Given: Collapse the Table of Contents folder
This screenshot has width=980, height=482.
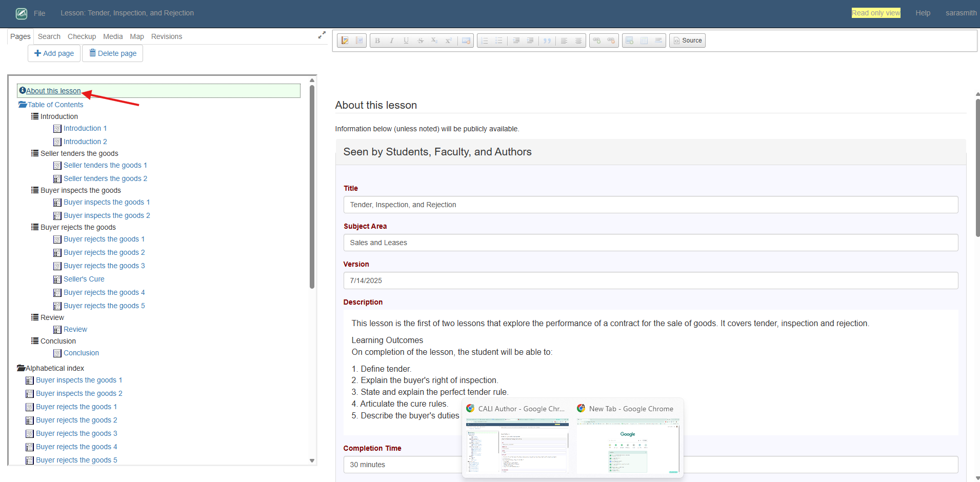Looking at the screenshot, I should 22,105.
